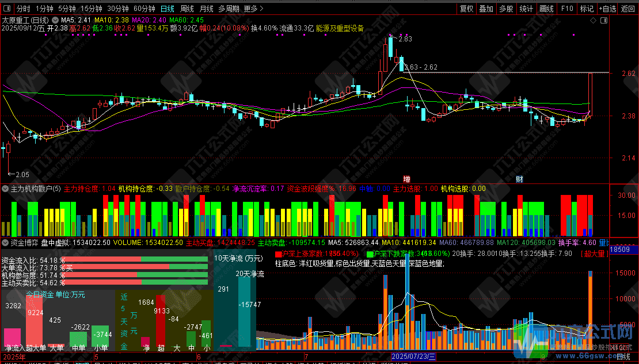This screenshot has width=639, height=364.
Task: Click the diamond icon at chart top-right
Action: pos(594,20)
